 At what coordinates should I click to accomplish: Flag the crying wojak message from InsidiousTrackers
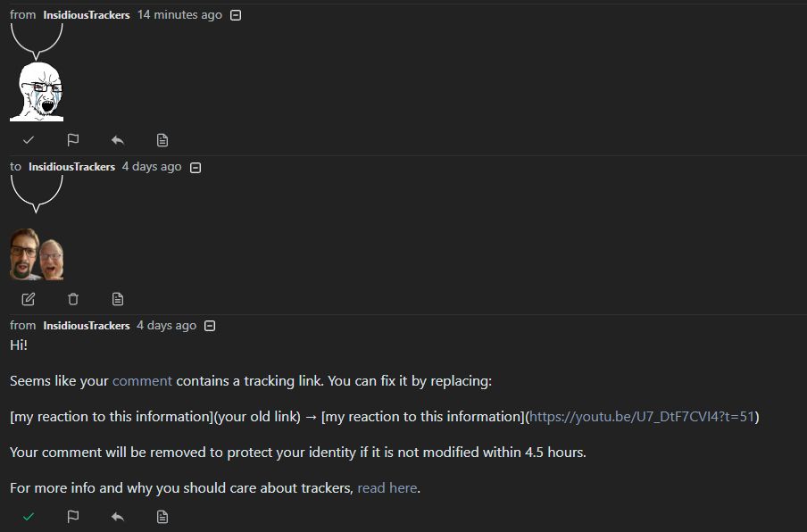pos(73,140)
